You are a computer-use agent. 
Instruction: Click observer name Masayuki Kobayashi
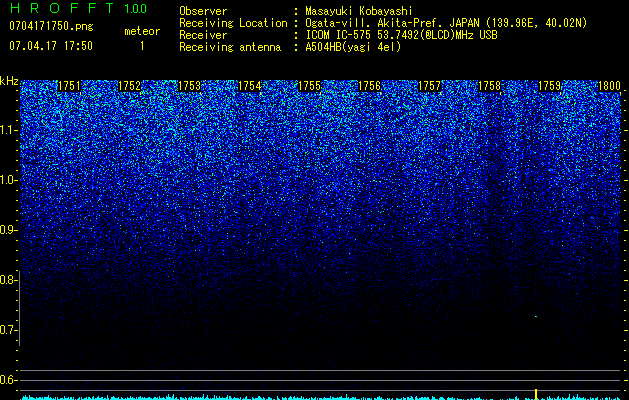click(x=359, y=11)
